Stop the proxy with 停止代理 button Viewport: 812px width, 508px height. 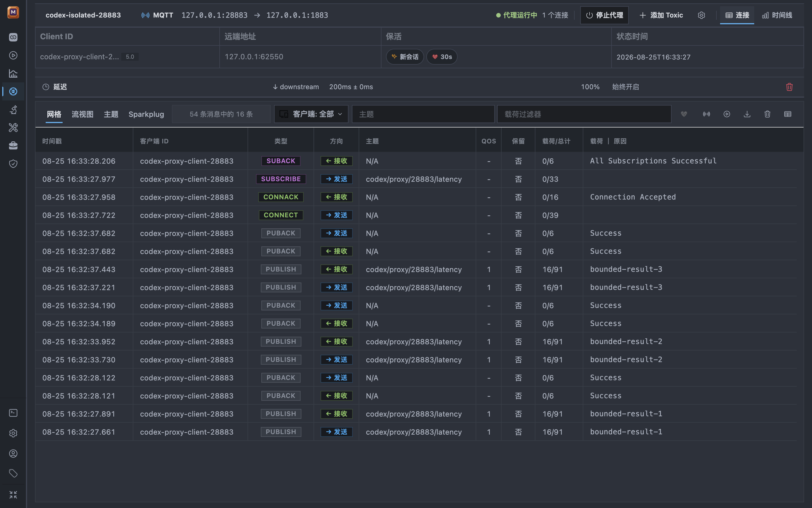[x=604, y=15]
